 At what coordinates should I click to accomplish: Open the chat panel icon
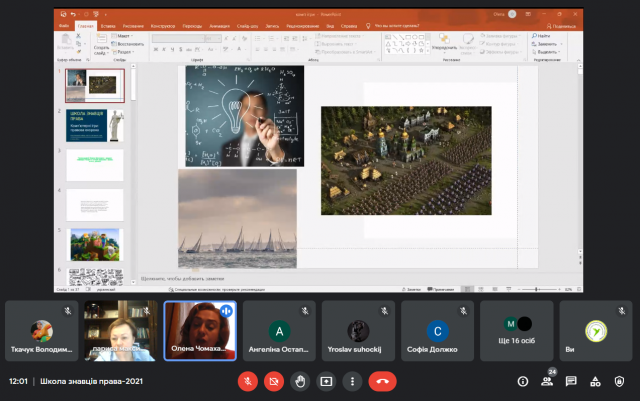pos(571,381)
